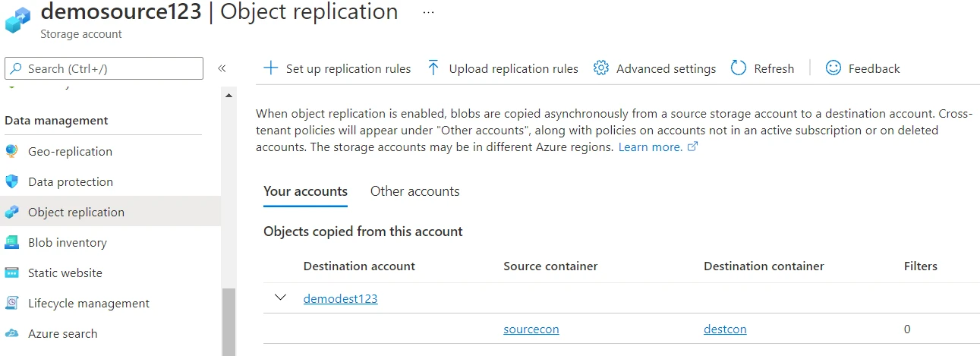Click the Blob inventory icon
Image resolution: width=980 pixels, height=356 pixels.
click(11, 242)
